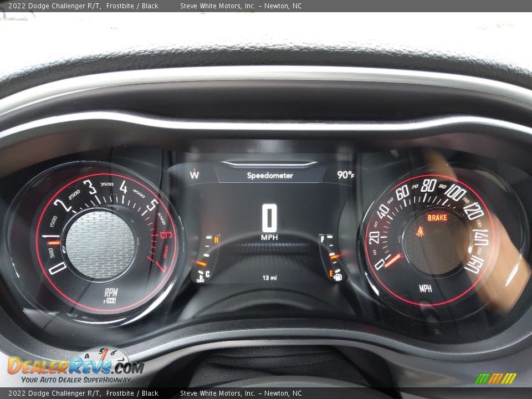The height and width of the screenshot is (399, 532).
Task: Click the tachometer's orange needle
Action: [53, 243]
